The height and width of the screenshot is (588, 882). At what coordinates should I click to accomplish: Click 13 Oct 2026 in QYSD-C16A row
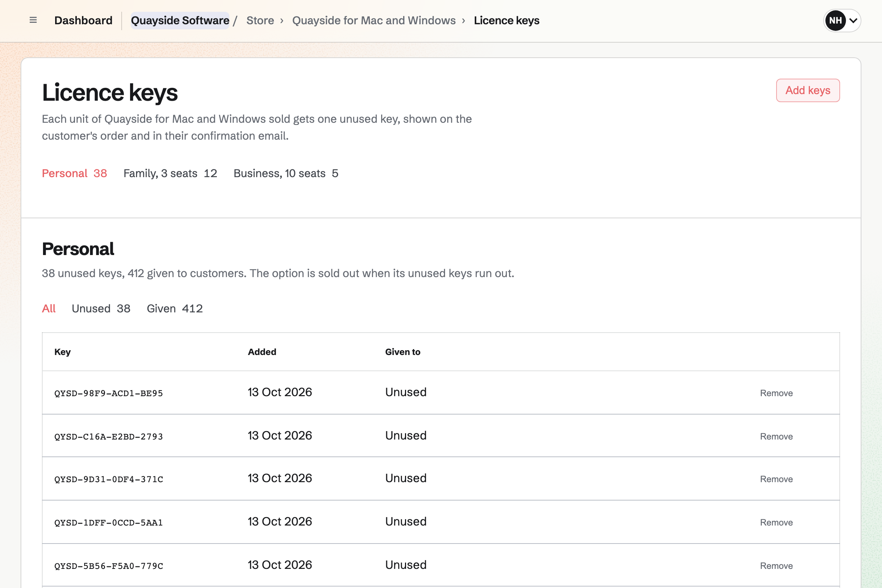[280, 436]
